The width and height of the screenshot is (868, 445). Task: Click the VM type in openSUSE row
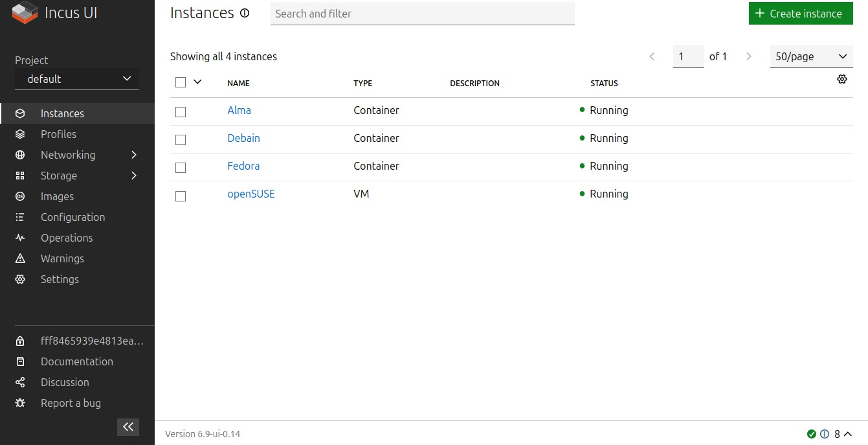pyautogui.click(x=361, y=194)
